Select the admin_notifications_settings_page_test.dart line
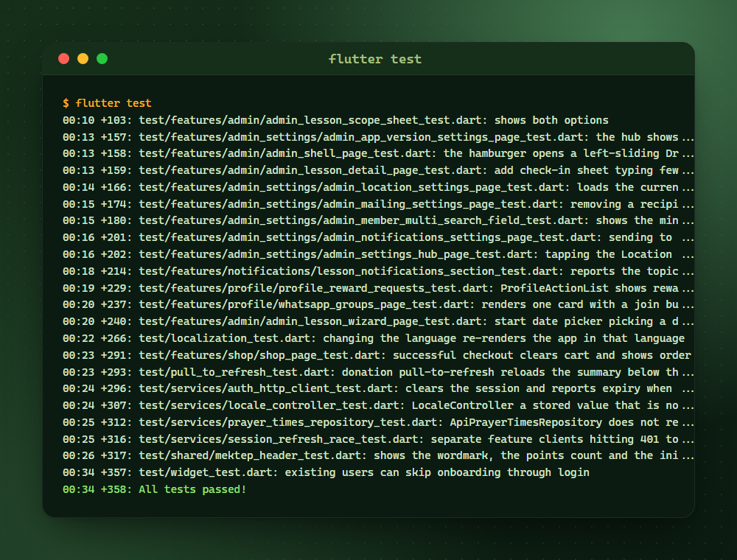737x560 pixels. [378, 238]
